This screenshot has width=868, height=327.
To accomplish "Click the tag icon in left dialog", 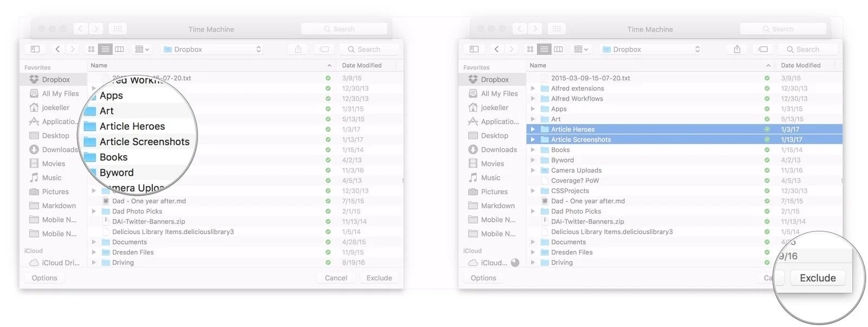I will pyautogui.click(x=324, y=49).
